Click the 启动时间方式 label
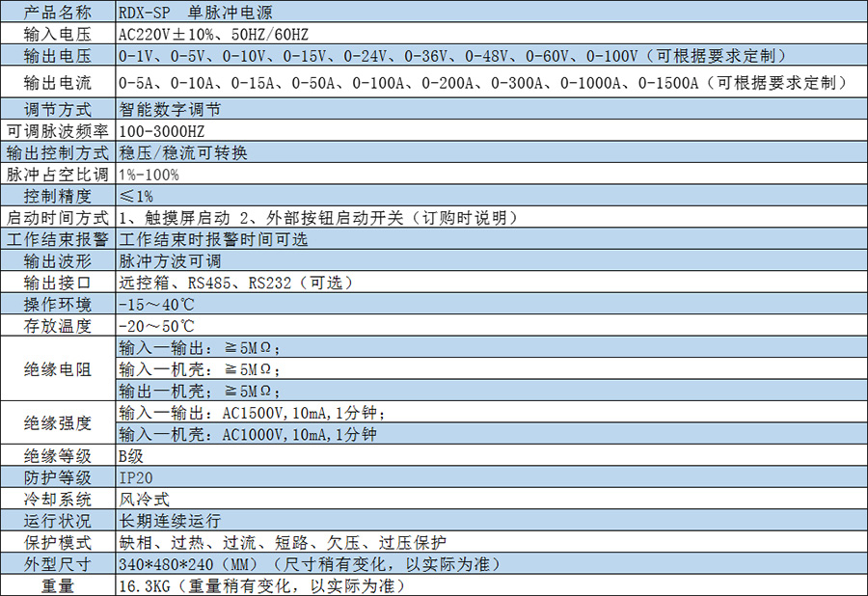Image resolution: width=868 pixels, height=596 pixels. click(58, 218)
